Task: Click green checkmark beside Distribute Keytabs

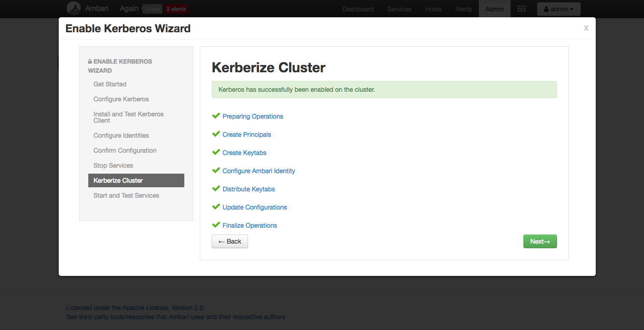Action: 216,188
